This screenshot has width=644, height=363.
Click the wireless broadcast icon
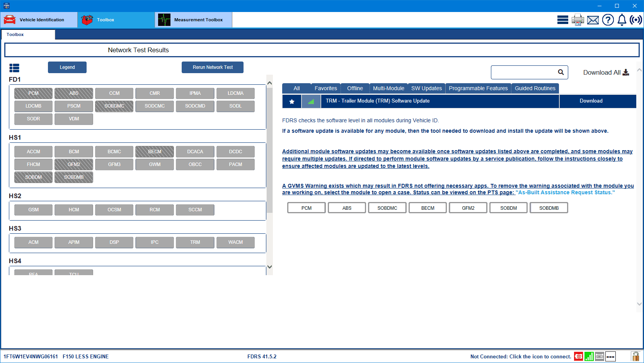pos(635,19)
